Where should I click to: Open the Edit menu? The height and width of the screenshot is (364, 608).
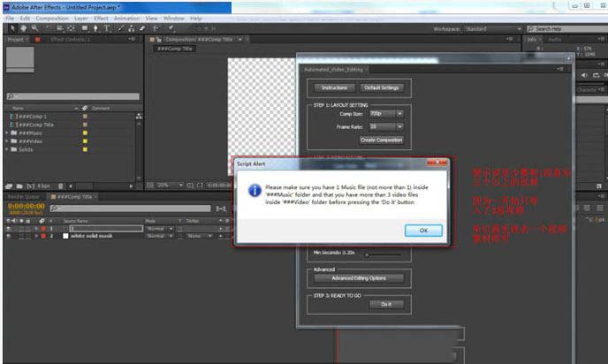tap(25, 19)
